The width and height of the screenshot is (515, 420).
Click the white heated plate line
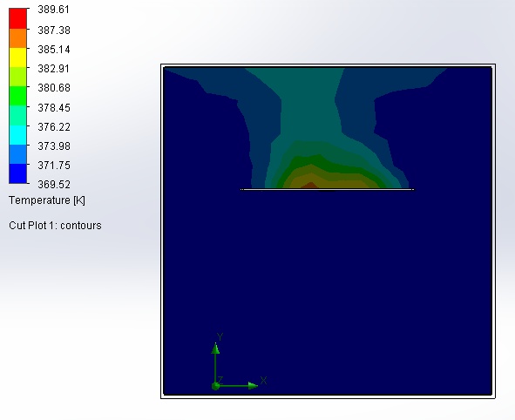coord(328,189)
